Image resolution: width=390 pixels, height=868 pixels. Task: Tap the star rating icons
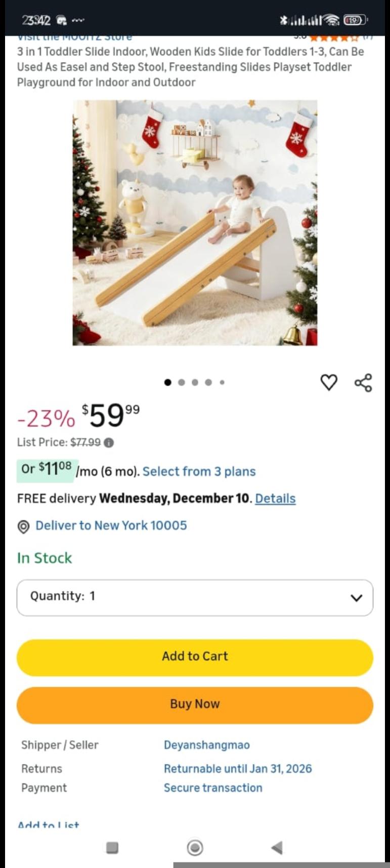[334, 37]
